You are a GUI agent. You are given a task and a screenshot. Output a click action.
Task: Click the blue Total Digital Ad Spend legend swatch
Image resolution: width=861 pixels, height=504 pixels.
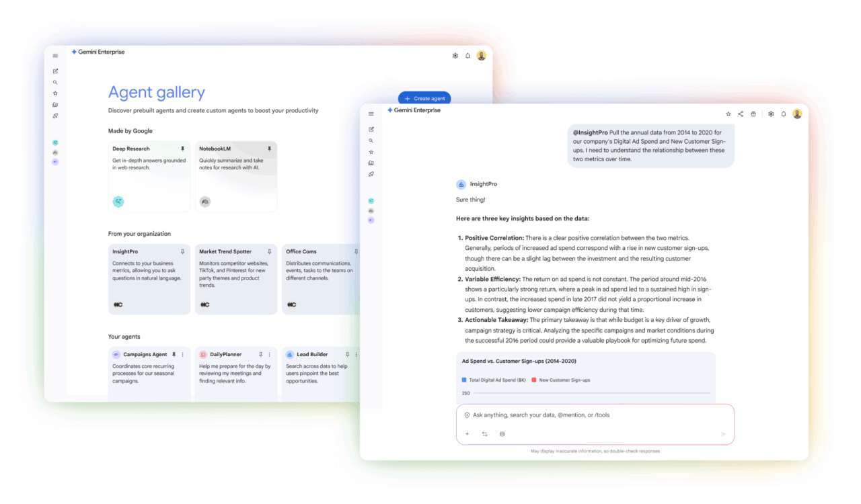[x=464, y=380]
